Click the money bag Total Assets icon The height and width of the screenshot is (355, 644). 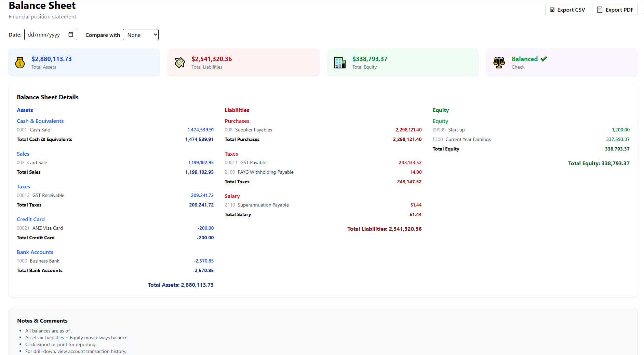(x=20, y=62)
